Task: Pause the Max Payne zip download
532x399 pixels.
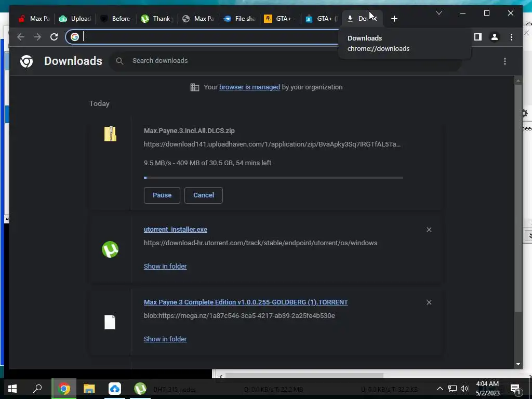Action: tap(162, 195)
